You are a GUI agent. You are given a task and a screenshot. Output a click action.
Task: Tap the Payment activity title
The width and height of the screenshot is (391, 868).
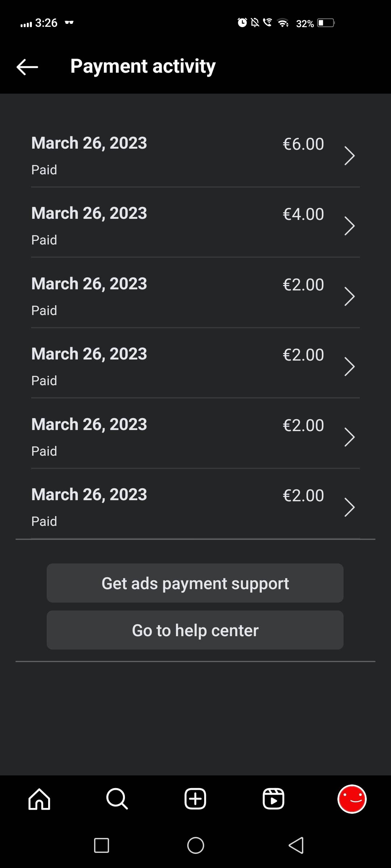point(143,66)
